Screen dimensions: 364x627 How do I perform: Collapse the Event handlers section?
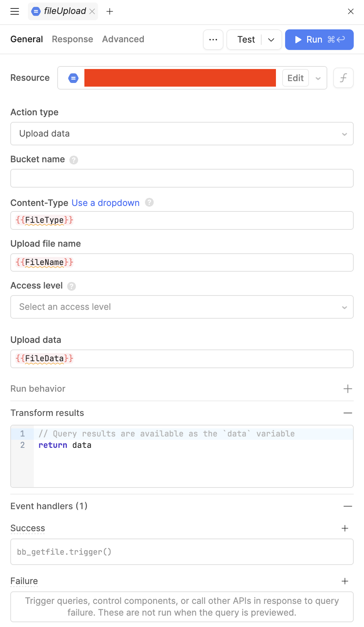(x=347, y=506)
